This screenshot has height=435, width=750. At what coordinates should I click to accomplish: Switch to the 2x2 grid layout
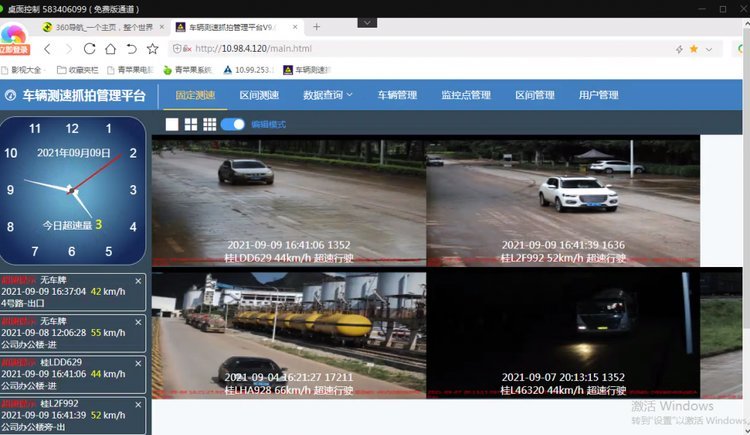coord(191,124)
